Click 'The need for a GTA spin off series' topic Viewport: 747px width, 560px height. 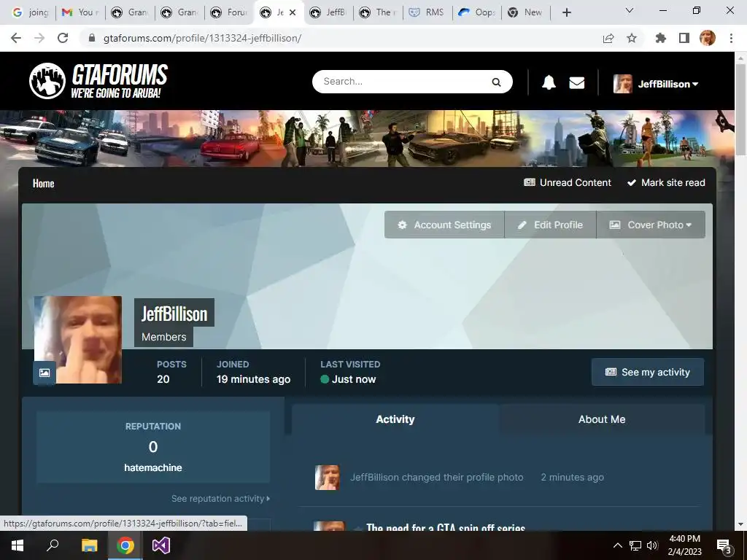[x=446, y=527]
